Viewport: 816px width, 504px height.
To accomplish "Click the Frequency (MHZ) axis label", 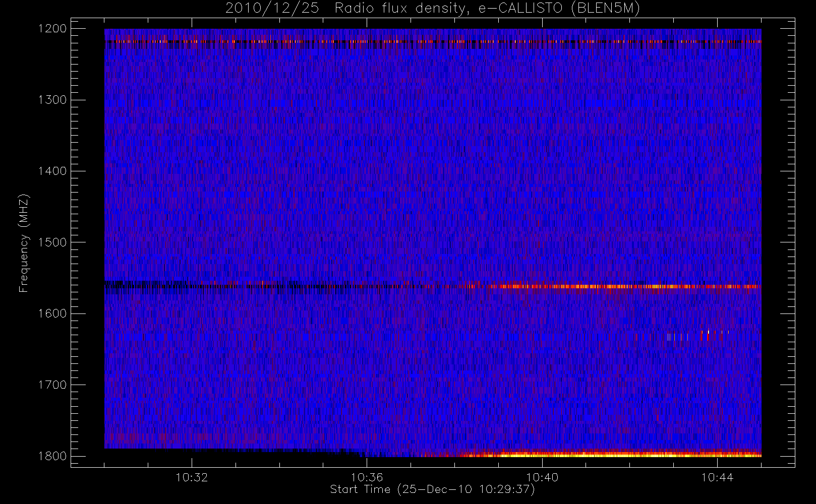I will [x=24, y=243].
